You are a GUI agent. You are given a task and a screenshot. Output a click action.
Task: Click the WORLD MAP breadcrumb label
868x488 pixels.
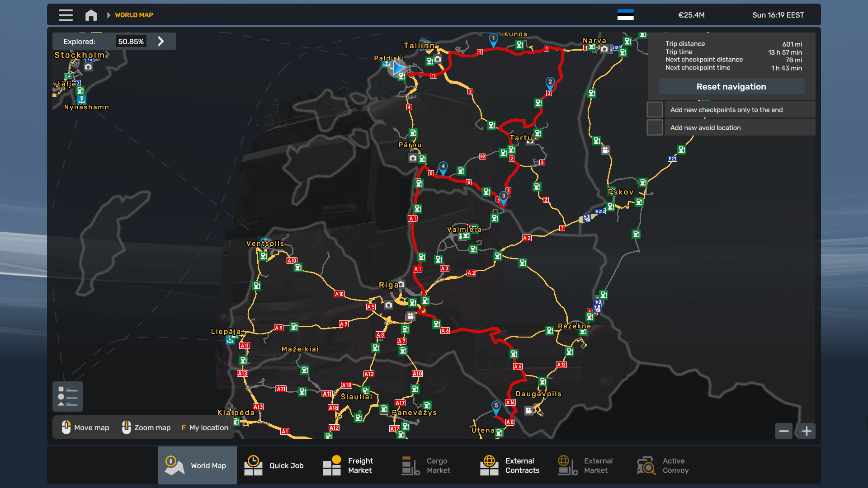(x=134, y=15)
